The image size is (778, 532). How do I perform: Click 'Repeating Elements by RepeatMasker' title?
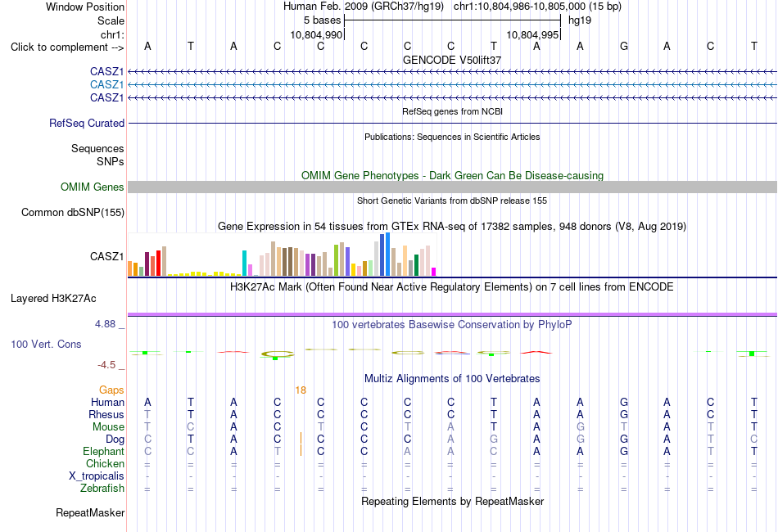[x=452, y=501]
